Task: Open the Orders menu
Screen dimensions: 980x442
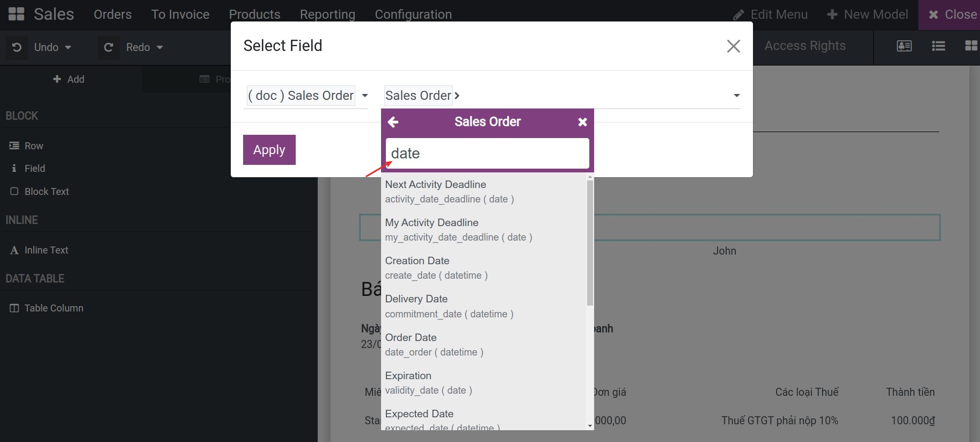Action: coord(113,15)
